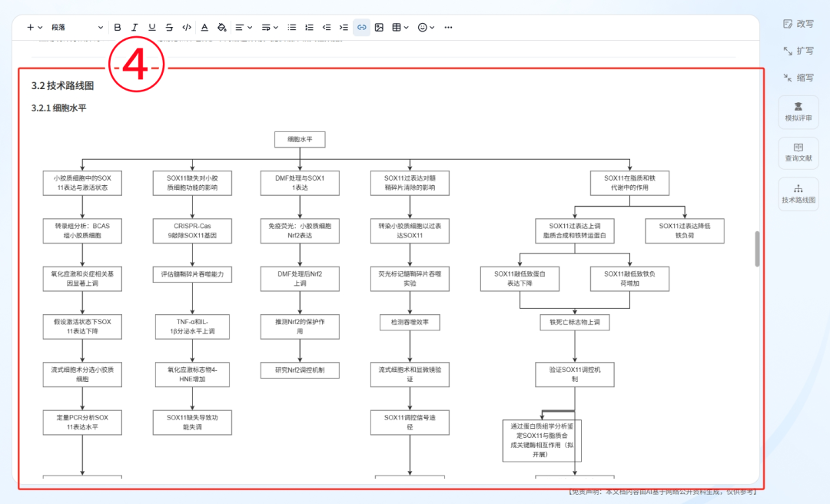830x504 pixels.
Task: Click the 改写 rewrite button
Action: click(x=798, y=24)
